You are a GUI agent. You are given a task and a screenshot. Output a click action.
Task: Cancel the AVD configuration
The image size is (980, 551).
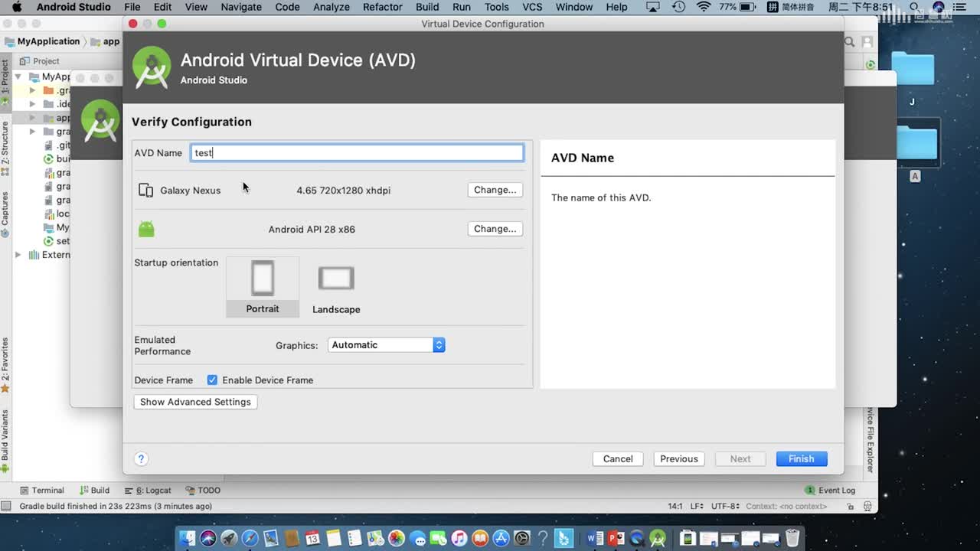click(618, 458)
